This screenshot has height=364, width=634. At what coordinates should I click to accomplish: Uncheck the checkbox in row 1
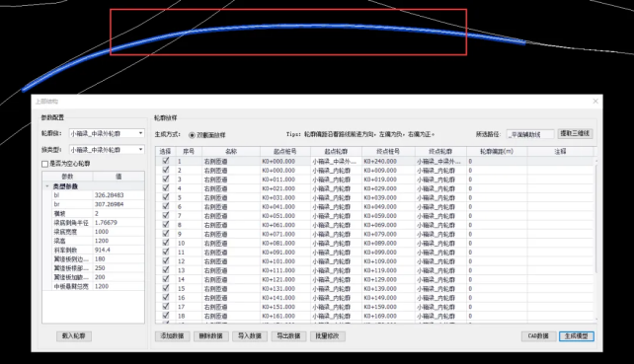point(165,161)
